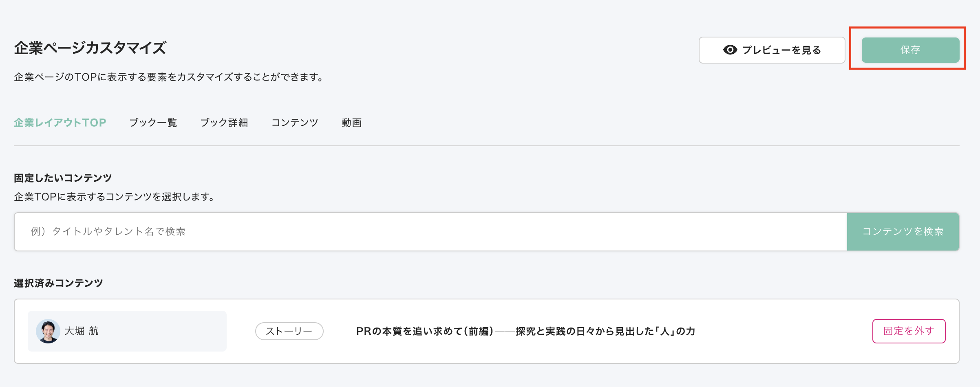This screenshot has width=980, height=387.
Task: Switch to the 動画 tab
Action: click(352, 123)
